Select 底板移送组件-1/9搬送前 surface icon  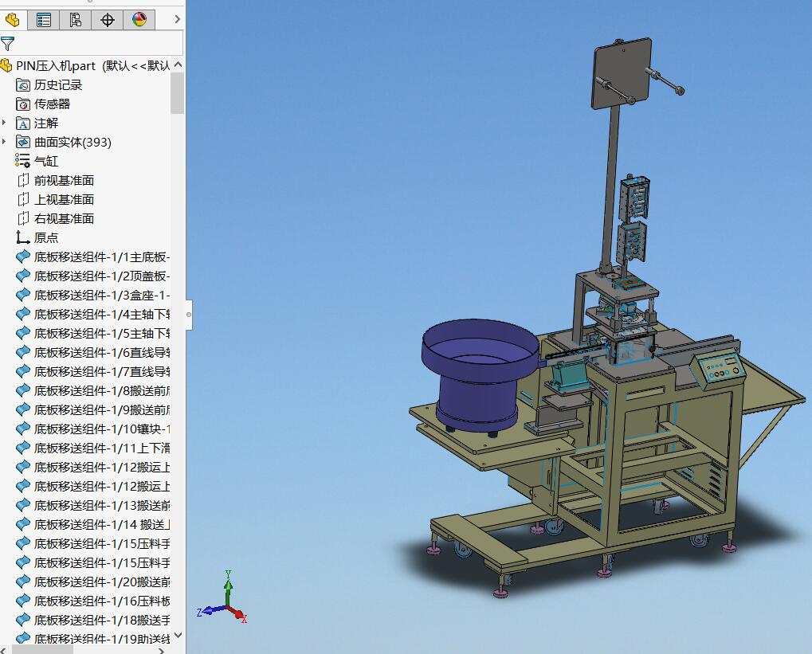23,410
